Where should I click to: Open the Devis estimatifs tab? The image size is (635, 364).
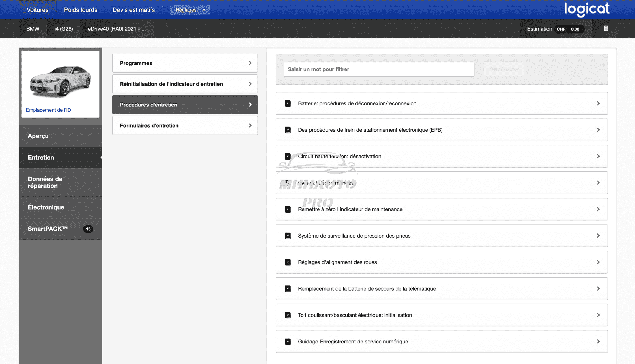(134, 10)
